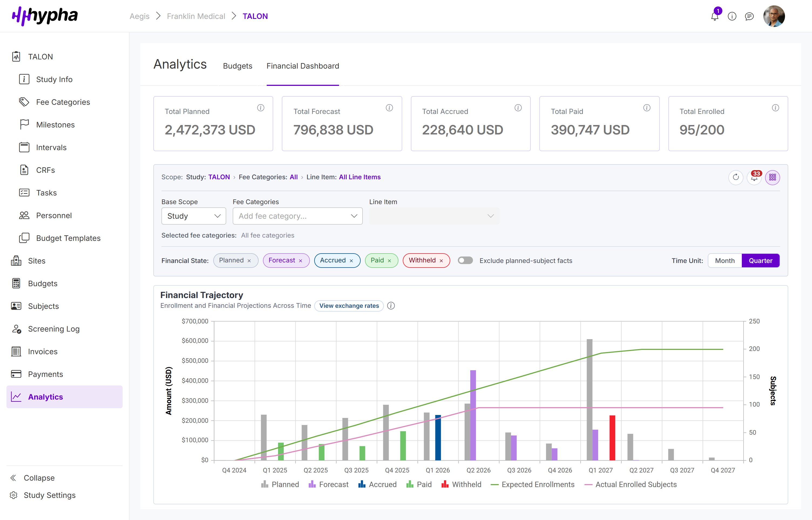Image resolution: width=812 pixels, height=520 pixels.
Task: Open the grid view icon beside scope alerts
Action: coord(773,177)
